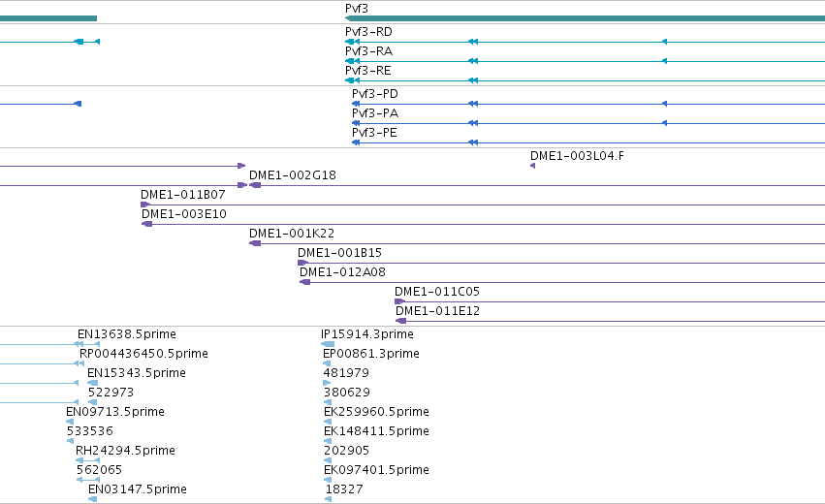The image size is (825, 504).
Task: Select EST RH24294.5prime
Action: coord(125,451)
